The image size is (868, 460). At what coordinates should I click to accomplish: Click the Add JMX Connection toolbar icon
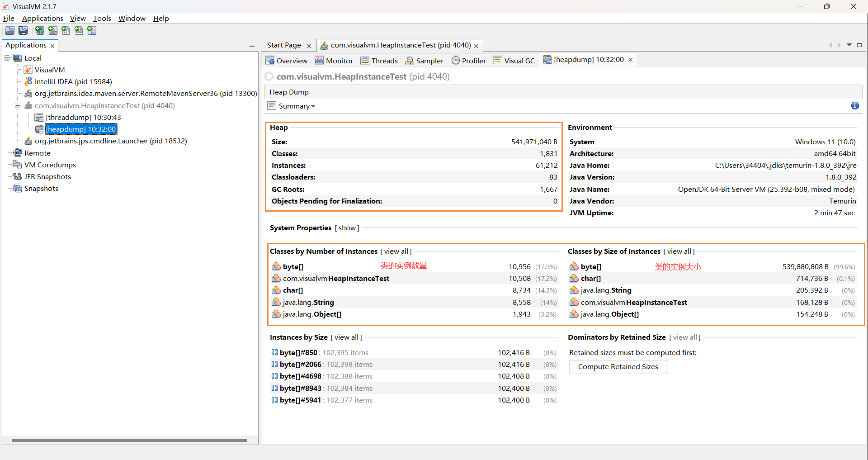coord(53,31)
